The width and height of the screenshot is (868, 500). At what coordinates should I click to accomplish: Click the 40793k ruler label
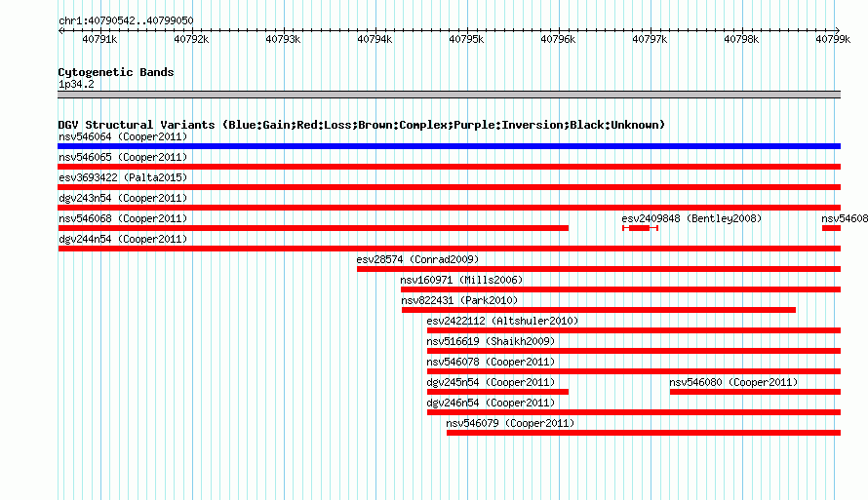pyautogui.click(x=283, y=39)
